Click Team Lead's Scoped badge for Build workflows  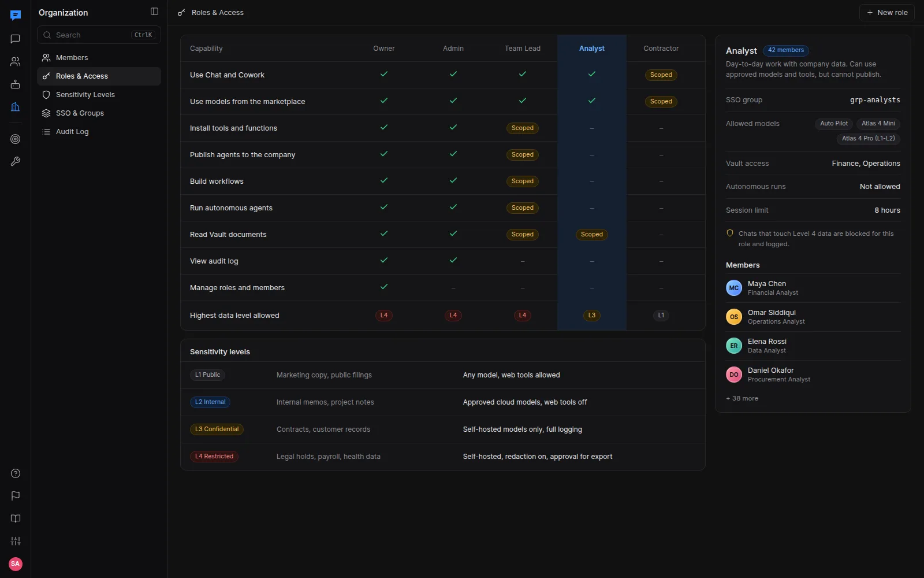[523, 181]
